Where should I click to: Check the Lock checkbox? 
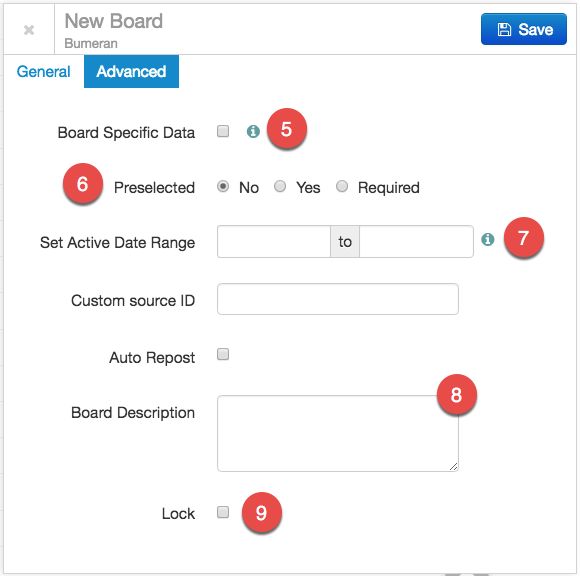point(223,512)
